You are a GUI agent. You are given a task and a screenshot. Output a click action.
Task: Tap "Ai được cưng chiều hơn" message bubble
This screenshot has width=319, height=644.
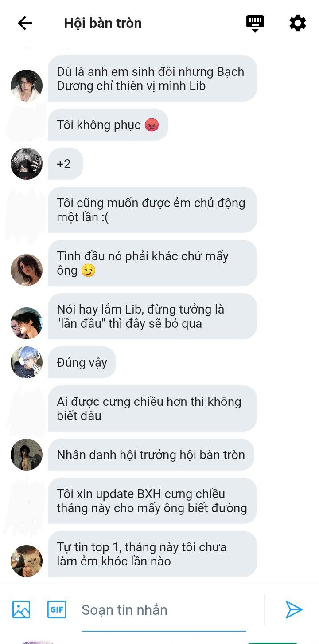click(152, 408)
